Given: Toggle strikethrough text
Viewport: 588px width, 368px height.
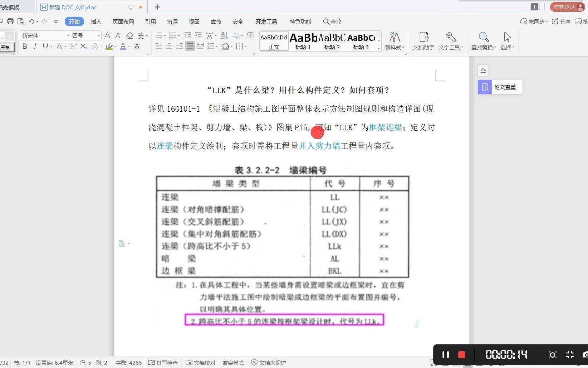Looking at the screenshot, I should coord(59,47).
